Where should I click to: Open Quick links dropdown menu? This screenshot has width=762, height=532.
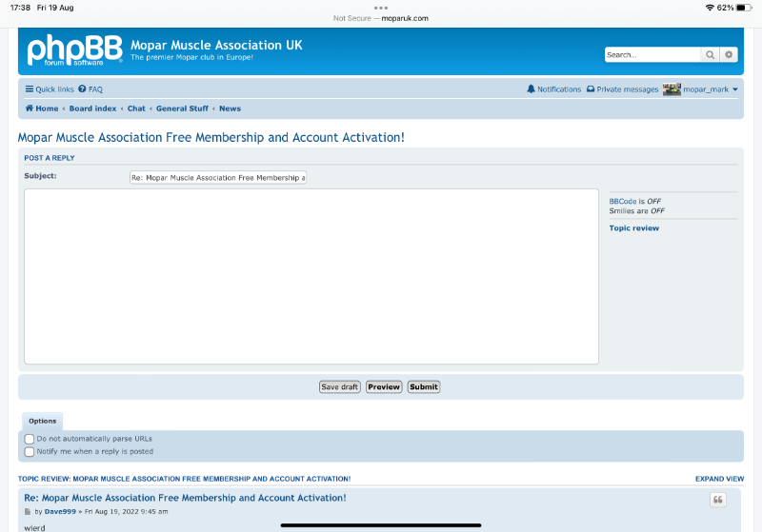50,89
